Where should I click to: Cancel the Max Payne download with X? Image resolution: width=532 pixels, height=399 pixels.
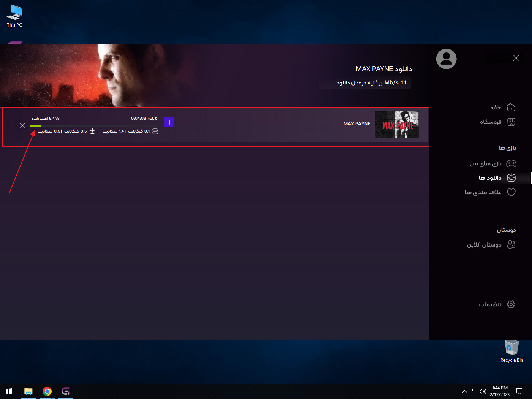(x=22, y=126)
